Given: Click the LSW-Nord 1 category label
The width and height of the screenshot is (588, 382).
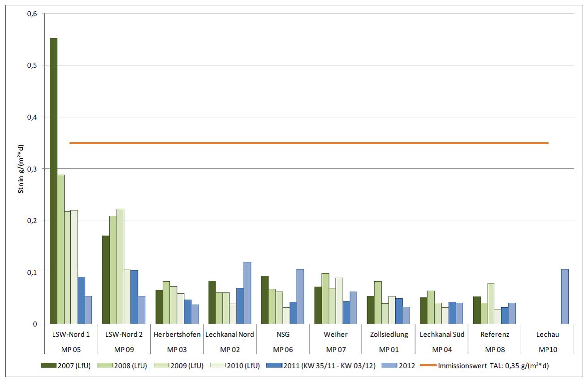Looking at the screenshot, I should pos(70,335).
